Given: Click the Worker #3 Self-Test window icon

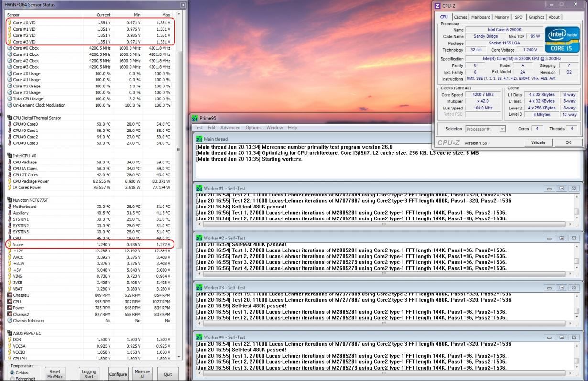Looking at the screenshot, I should (200, 287).
